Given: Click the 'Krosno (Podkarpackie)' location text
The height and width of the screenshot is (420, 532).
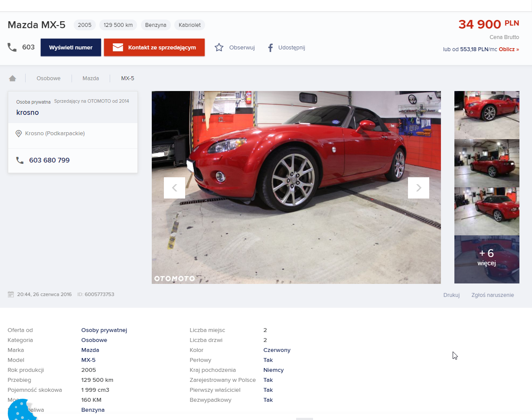Looking at the screenshot, I should click(55, 133).
